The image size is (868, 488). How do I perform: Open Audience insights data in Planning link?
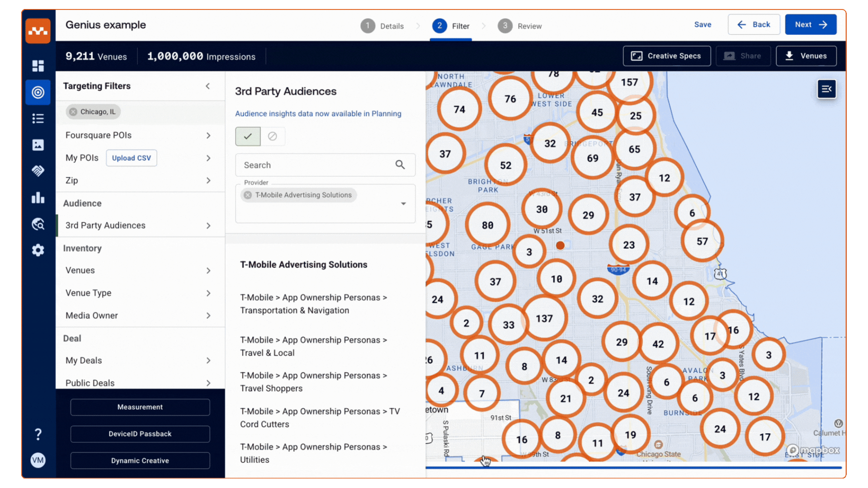tap(318, 114)
